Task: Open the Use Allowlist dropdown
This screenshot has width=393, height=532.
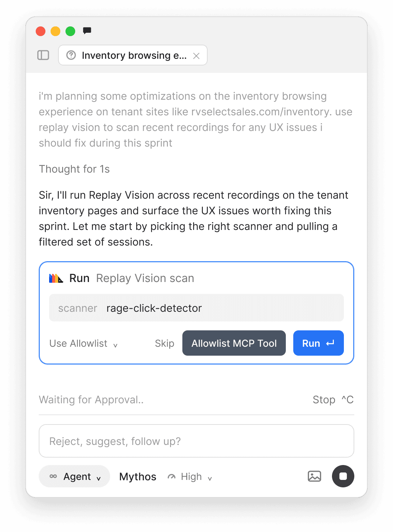Action: click(84, 343)
